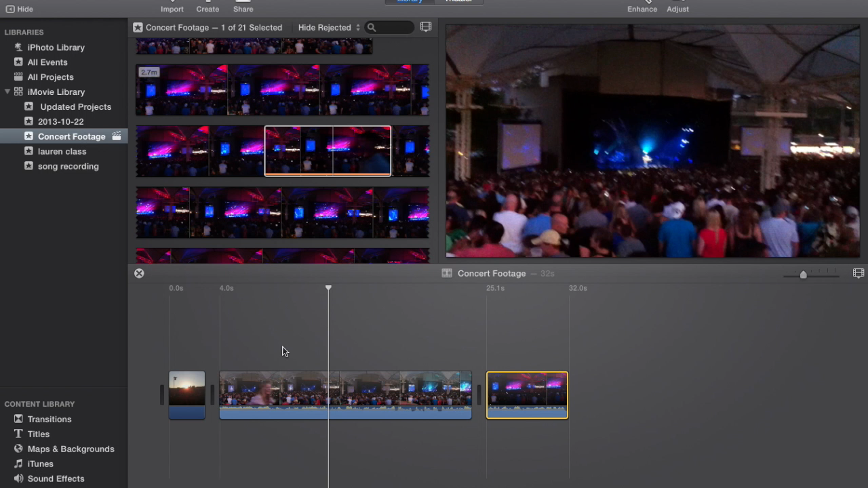Image resolution: width=868 pixels, height=488 pixels.
Task: Click the Enhance button
Action: tap(642, 8)
